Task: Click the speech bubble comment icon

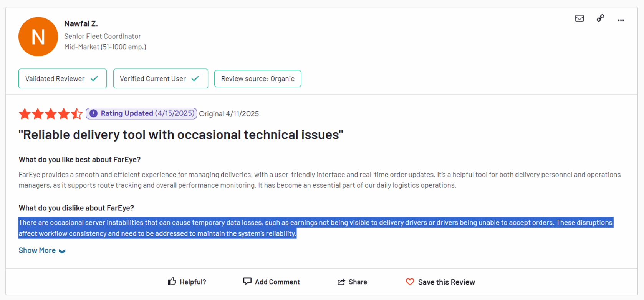Action: (247, 282)
